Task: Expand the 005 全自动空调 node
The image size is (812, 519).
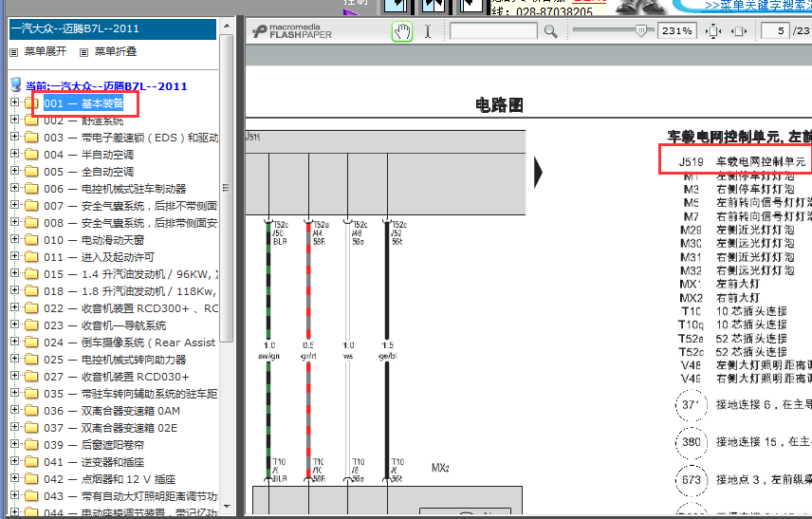Action: pos(14,171)
